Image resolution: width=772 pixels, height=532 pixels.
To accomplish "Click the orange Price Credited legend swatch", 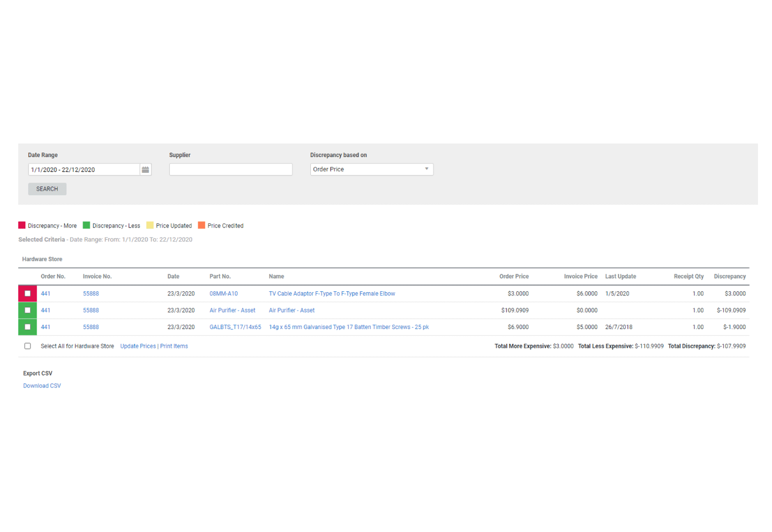I will tap(202, 225).
